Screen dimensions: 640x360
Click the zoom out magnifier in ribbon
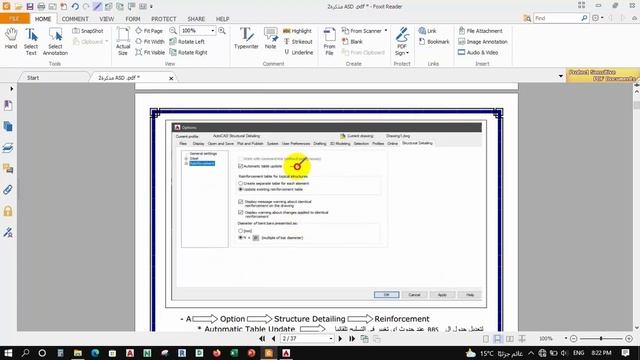(x=173, y=31)
